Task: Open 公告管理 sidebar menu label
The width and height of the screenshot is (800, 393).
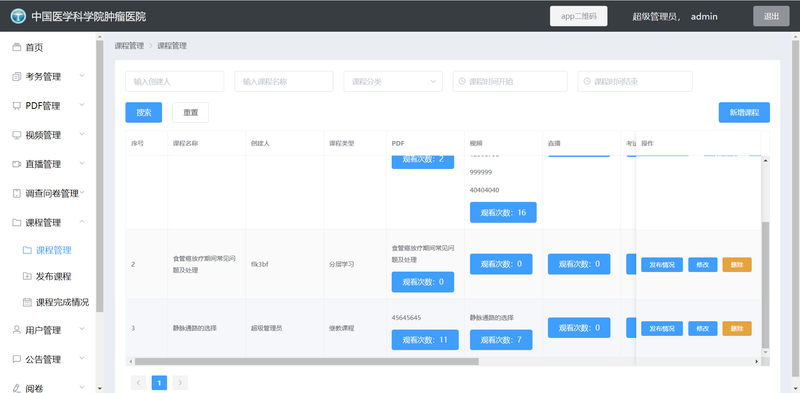Action: [x=43, y=359]
